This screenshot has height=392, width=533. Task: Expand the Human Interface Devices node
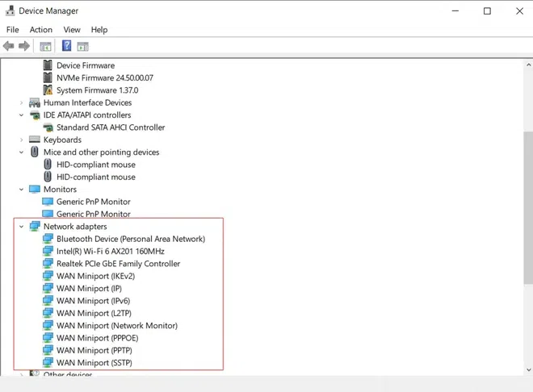coord(22,102)
